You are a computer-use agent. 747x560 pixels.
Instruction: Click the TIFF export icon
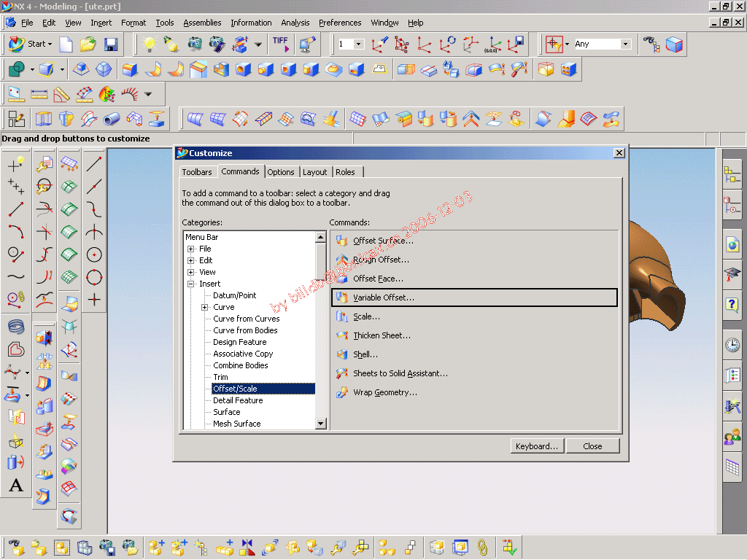(x=281, y=44)
